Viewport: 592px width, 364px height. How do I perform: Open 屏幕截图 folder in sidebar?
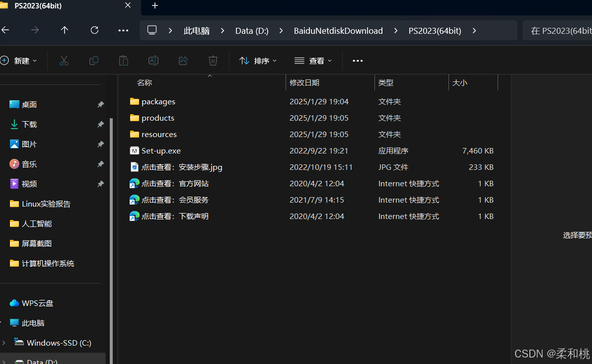coord(37,243)
